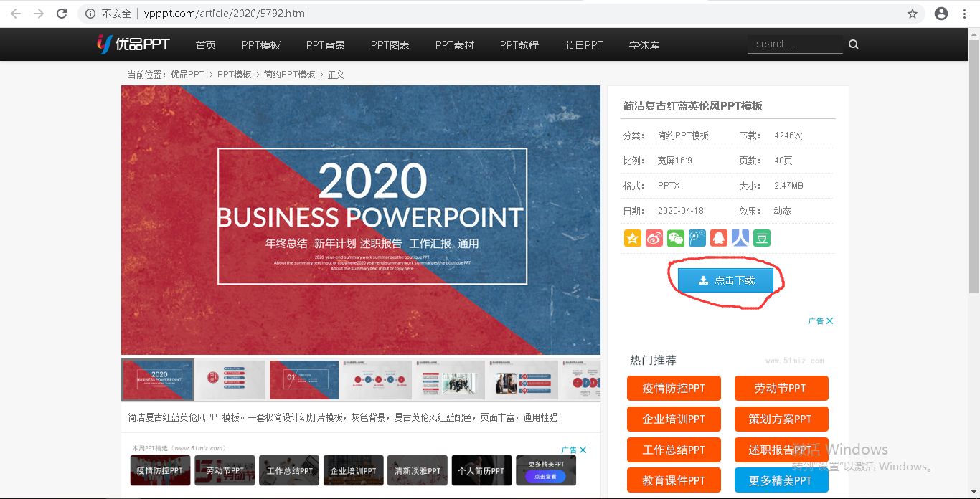Select the second slide thumbnail
The height and width of the screenshot is (499, 980).
click(231, 380)
